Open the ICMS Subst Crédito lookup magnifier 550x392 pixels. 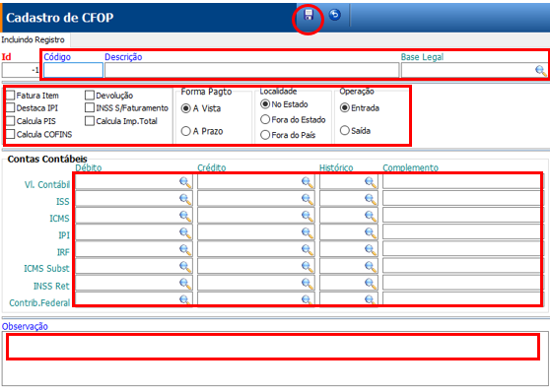click(x=307, y=267)
